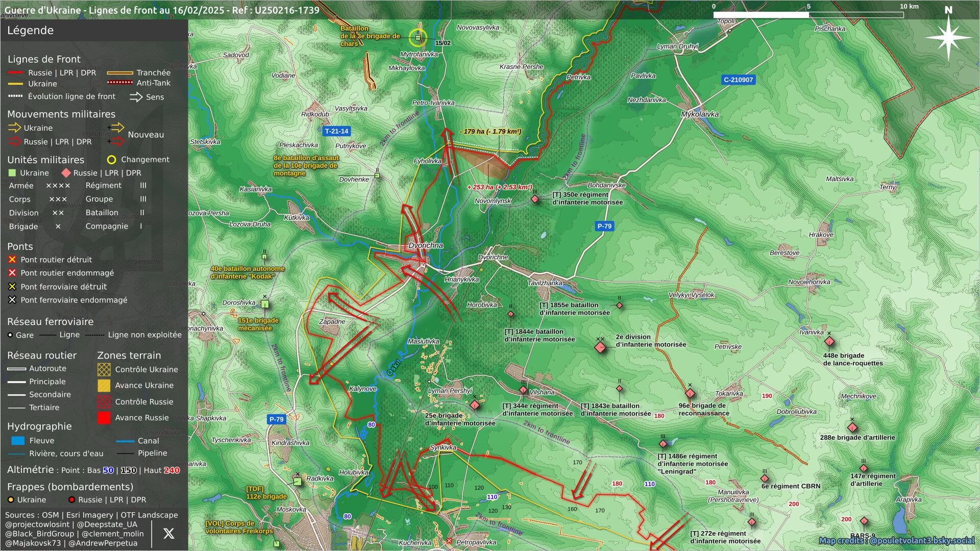The width and height of the screenshot is (980, 551).
Task: Click the @Deepstate_UA source handle
Action: coord(107,524)
